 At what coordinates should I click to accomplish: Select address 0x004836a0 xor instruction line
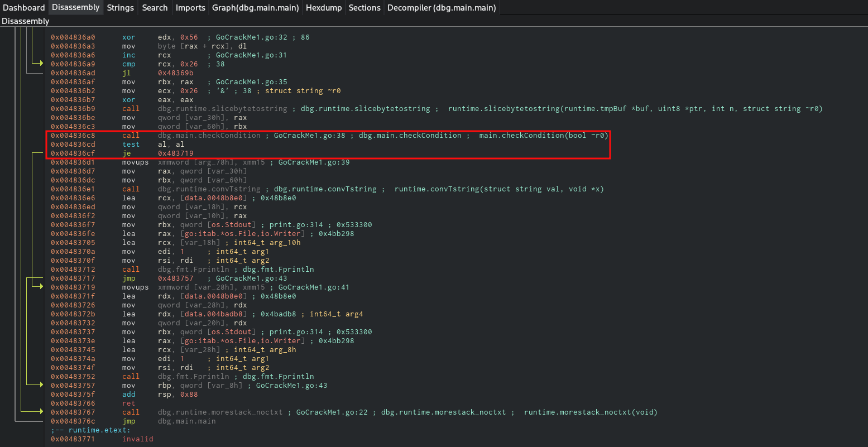pos(73,37)
